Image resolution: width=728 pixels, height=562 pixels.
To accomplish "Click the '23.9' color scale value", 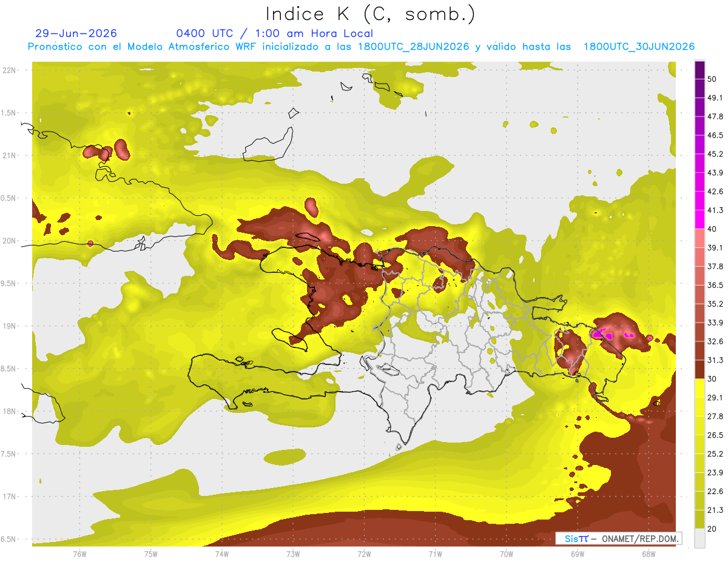I will (715, 472).
